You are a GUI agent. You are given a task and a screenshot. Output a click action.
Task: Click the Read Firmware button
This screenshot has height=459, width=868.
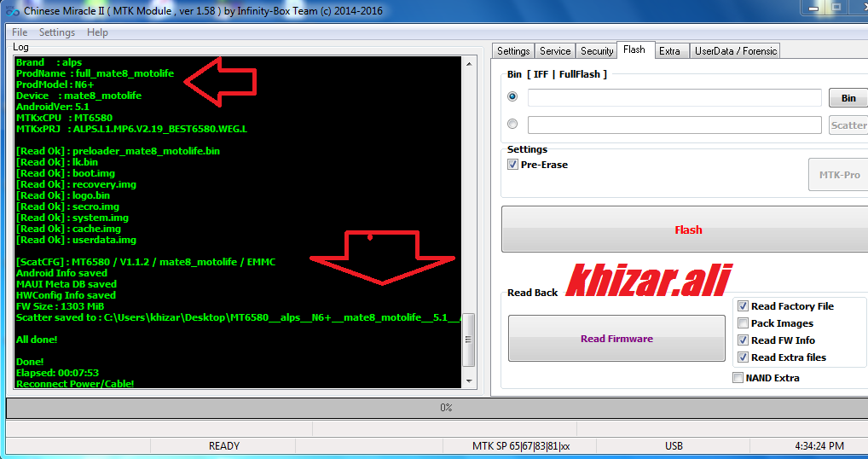point(616,339)
